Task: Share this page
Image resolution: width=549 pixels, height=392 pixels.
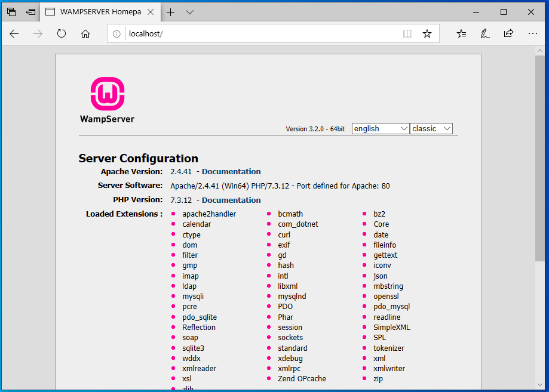Action: pos(508,34)
